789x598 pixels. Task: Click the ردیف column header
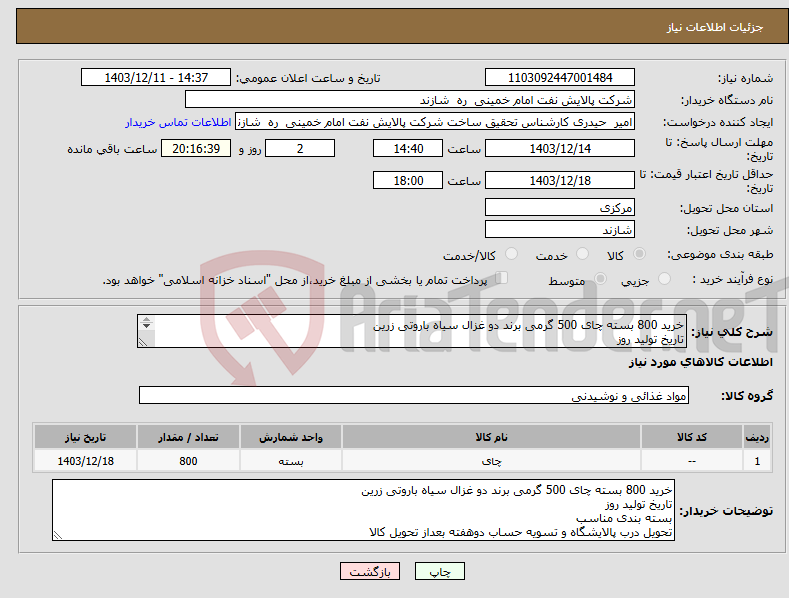[757, 437]
